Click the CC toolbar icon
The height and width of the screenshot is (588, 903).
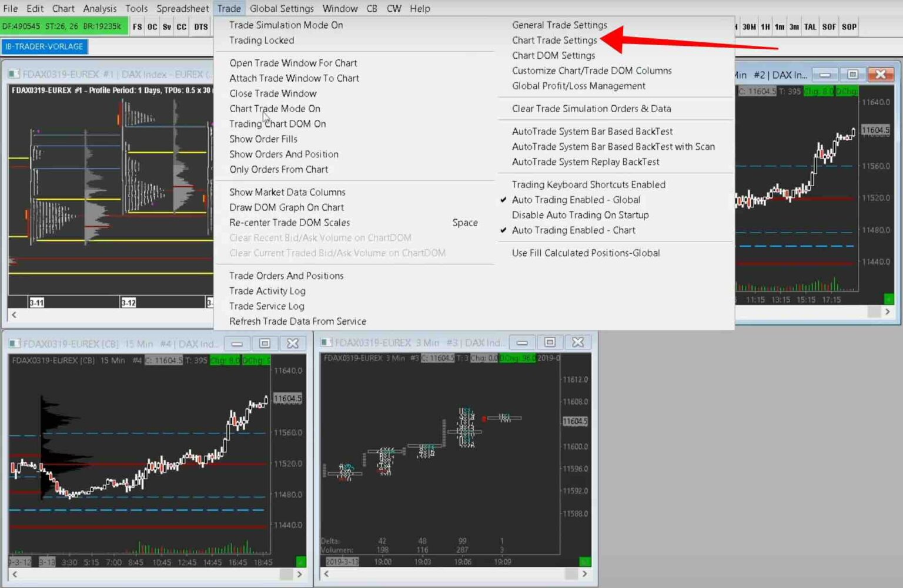(x=181, y=26)
